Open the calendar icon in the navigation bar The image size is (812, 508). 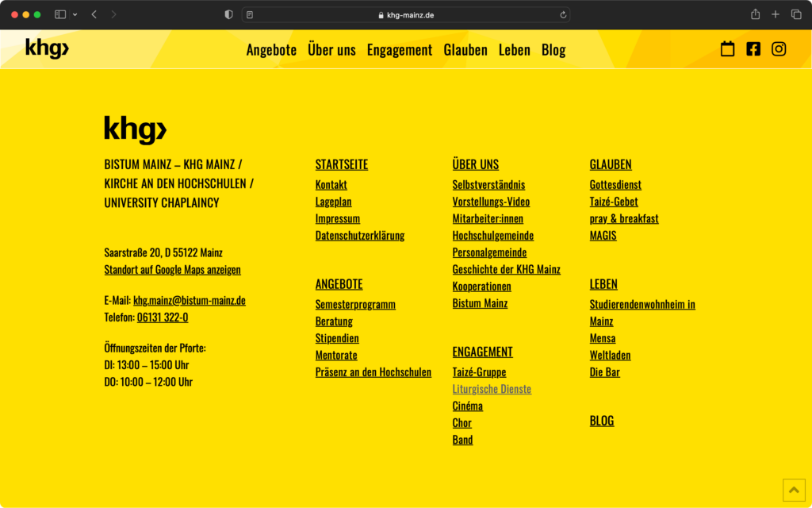(727, 48)
